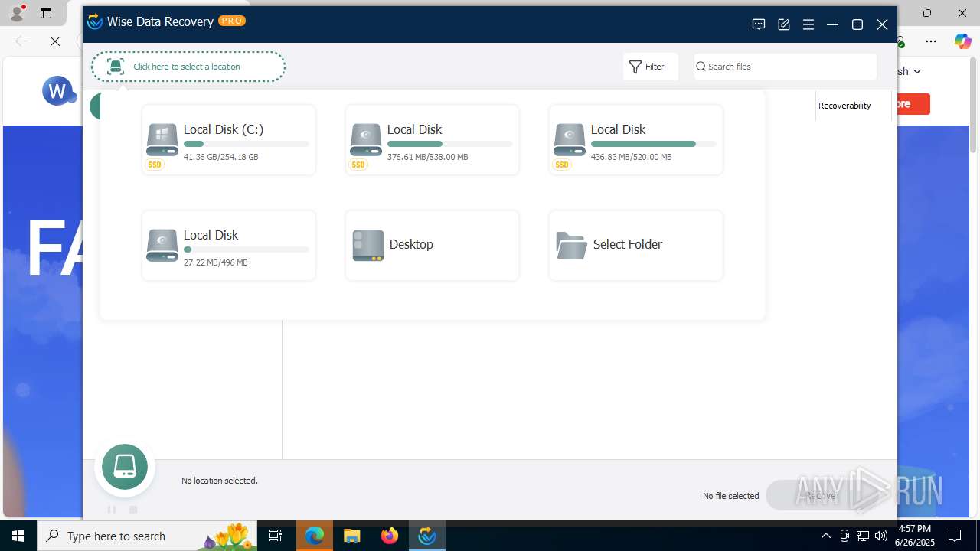Click the Select Folder icon

coord(571,246)
